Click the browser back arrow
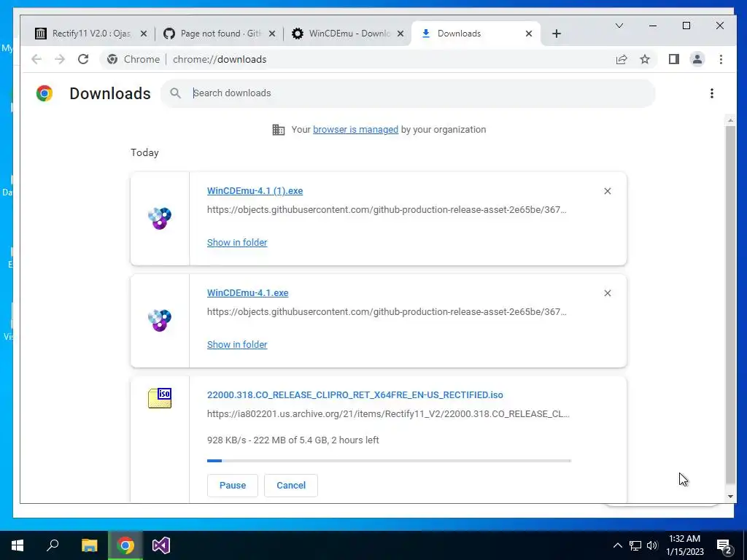The width and height of the screenshot is (747, 560). click(x=36, y=59)
